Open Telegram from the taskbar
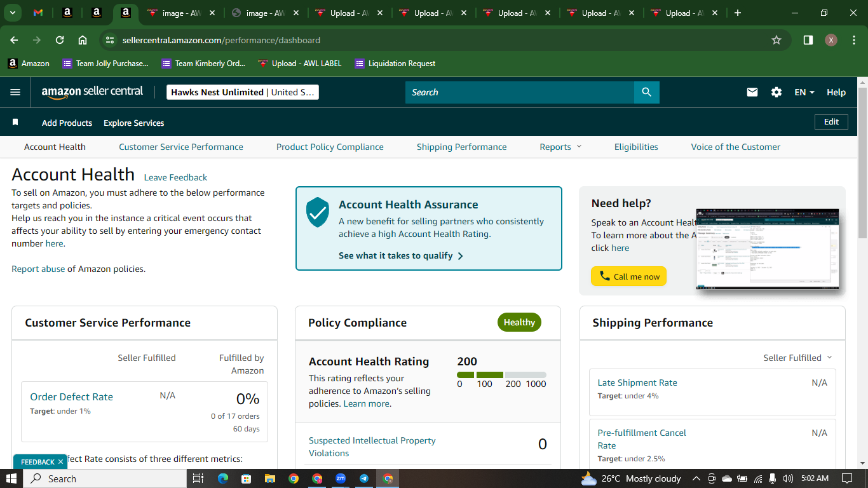 [364, 478]
